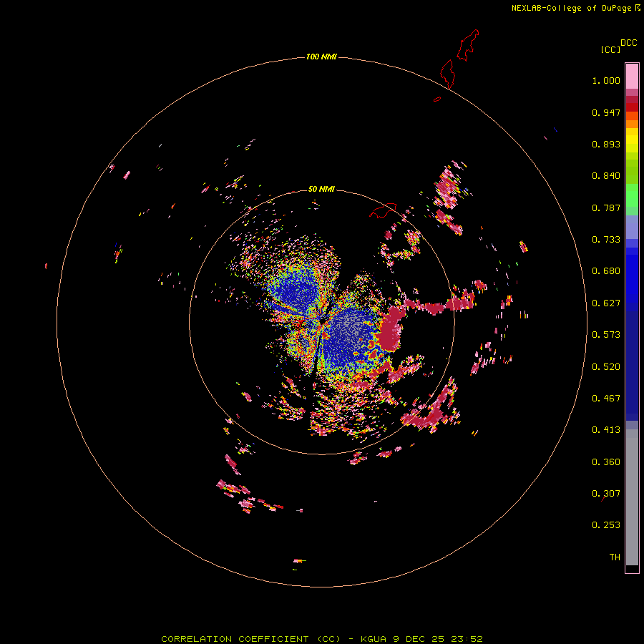Click the [CC] units label
The height and width of the screenshot is (644, 644).
coord(611,49)
